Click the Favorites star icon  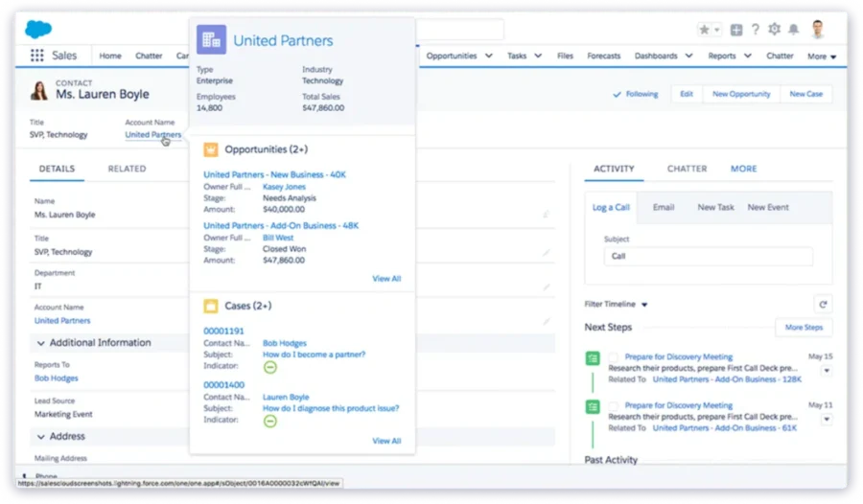tap(704, 30)
